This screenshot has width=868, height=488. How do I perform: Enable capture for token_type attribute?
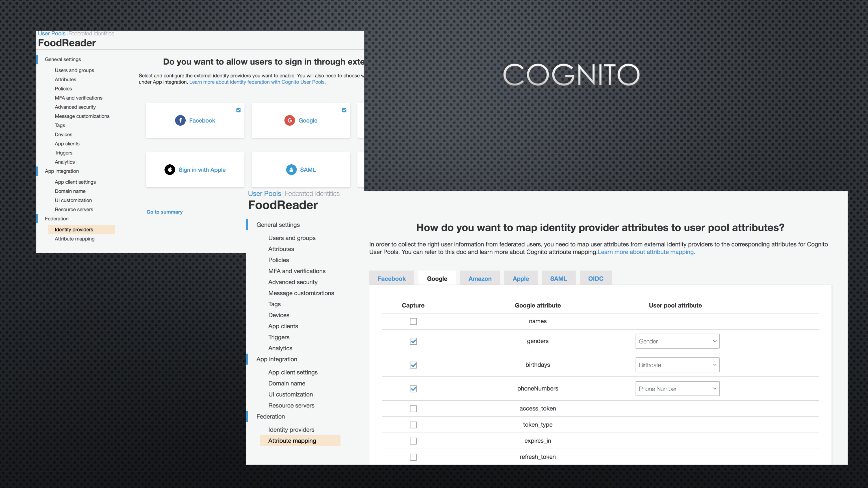click(x=413, y=425)
